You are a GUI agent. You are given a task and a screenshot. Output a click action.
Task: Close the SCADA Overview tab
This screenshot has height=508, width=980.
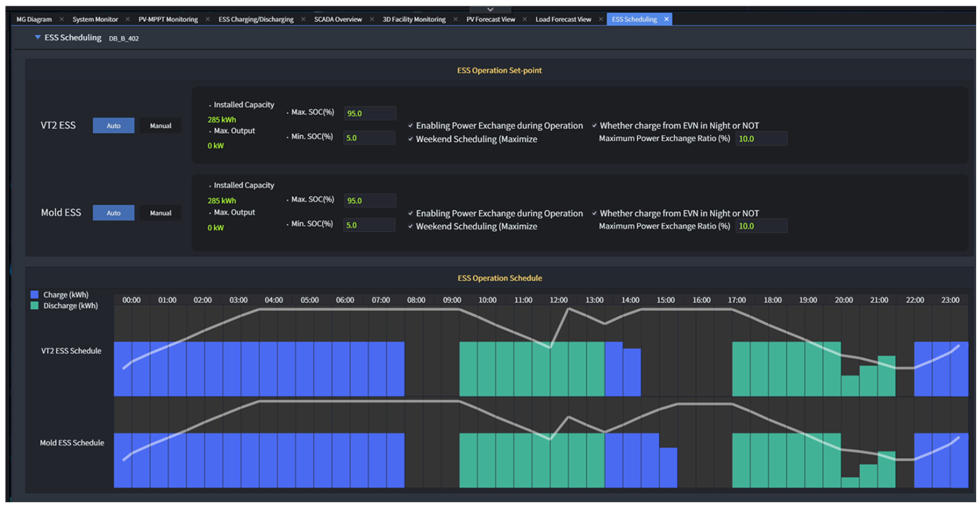(372, 19)
